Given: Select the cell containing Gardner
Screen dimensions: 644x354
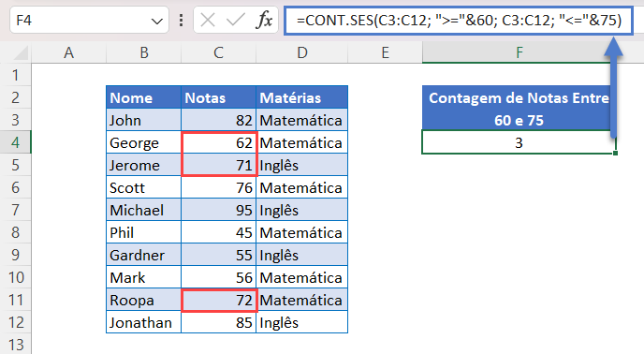Looking at the screenshot, I should point(144,255).
